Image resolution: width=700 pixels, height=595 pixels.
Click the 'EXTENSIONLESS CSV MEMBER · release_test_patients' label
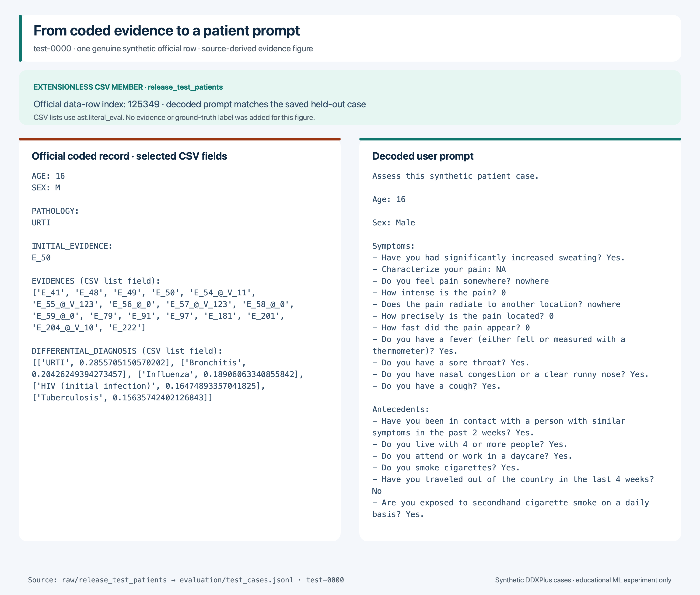[x=128, y=87]
